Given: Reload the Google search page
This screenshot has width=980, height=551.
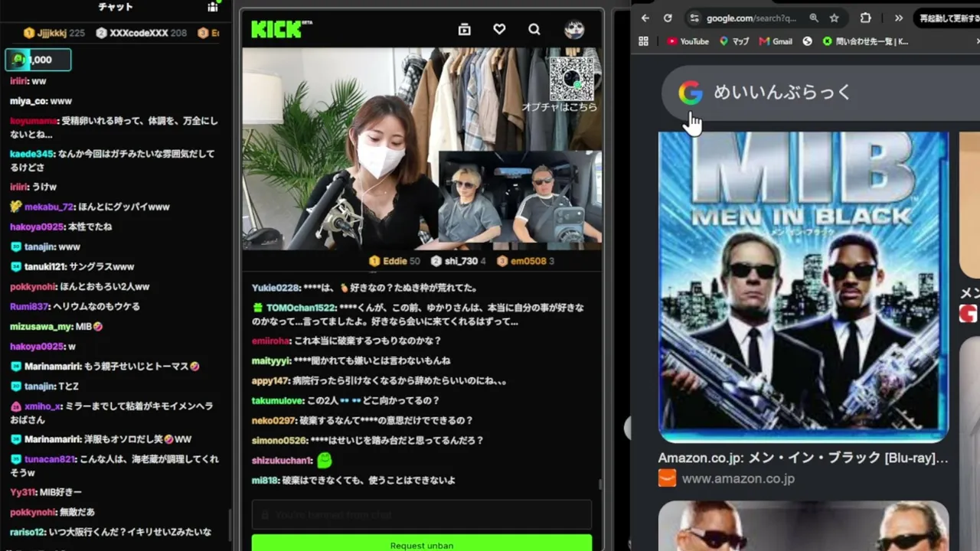Looking at the screenshot, I should click(668, 18).
